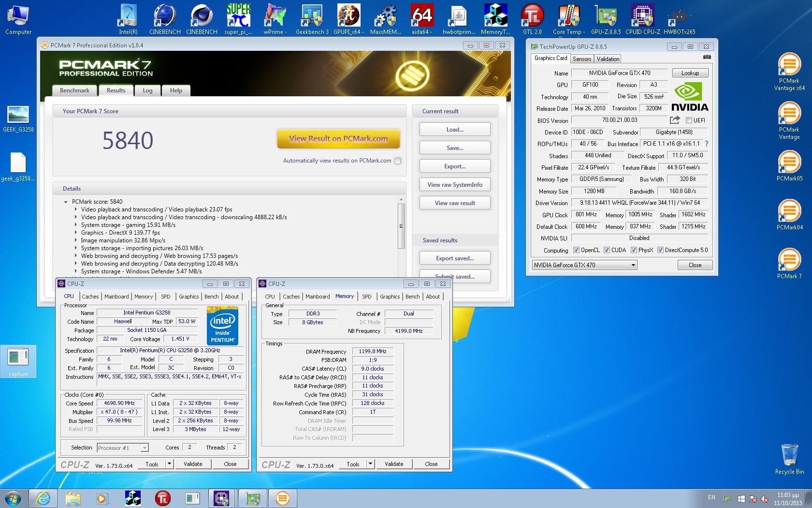Toggle the DirectCompute 5.0 checkbox in GPU-Z

[660, 250]
